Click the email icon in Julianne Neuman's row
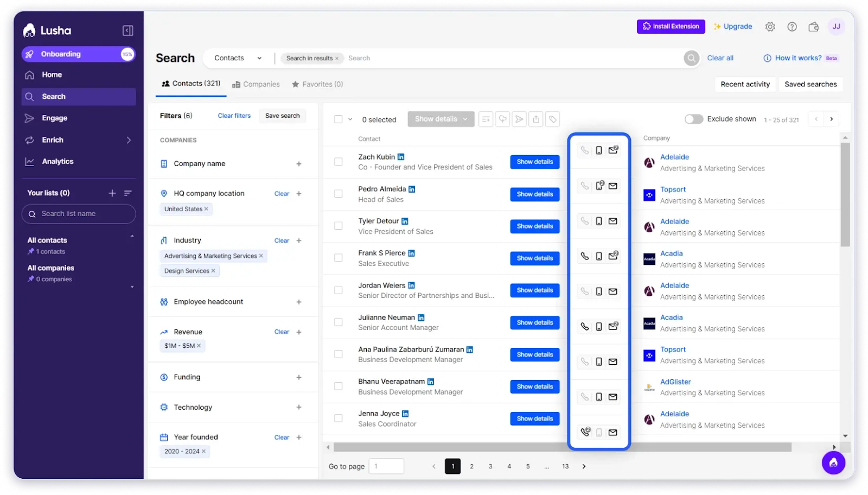This screenshot has height=495, width=868. (x=613, y=326)
